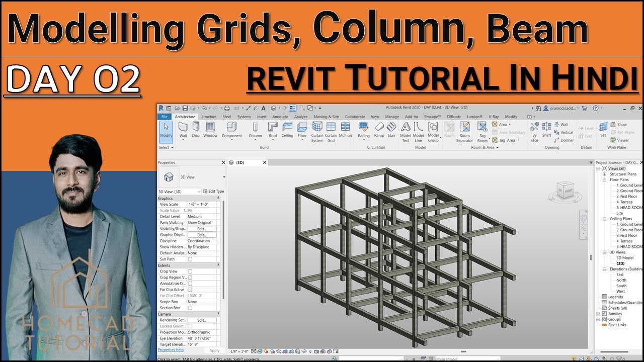Check the Annotation Crop checkbox
Image resolution: width=644 pixels, height=362 pixels.
pyautogui.click(x=190, y=284)
